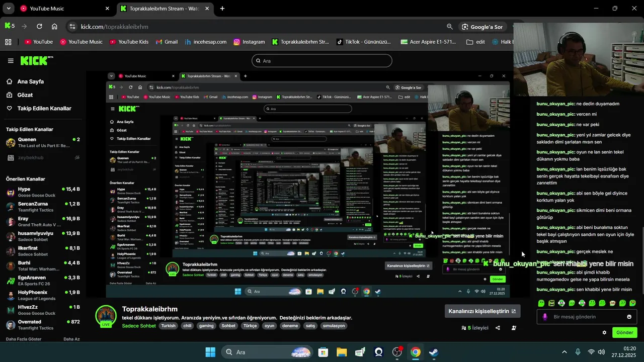Open chat settings gear icon
644x362 pixels.
click(604, 332)
